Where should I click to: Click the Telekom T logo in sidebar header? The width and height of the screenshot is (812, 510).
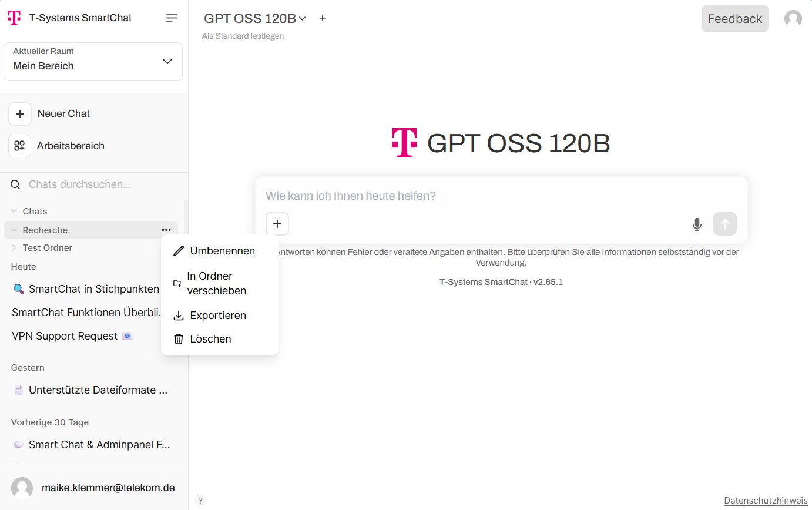click(x=14, y=18)
